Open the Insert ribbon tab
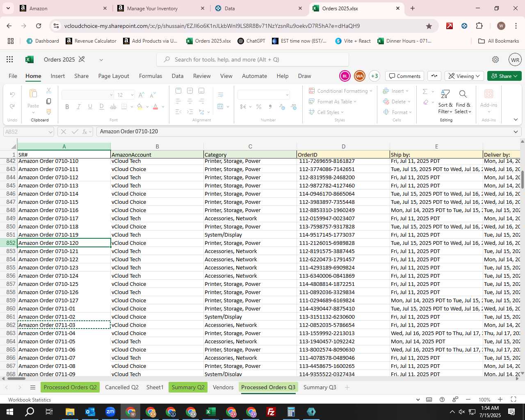Viewport: 525px width, 420px height. coord(57,76)
